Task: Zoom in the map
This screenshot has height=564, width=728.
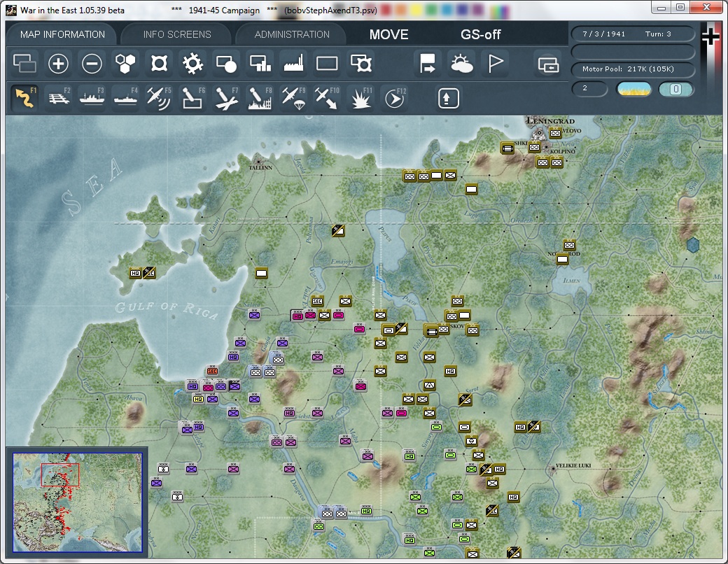Action: pos(58,64)
